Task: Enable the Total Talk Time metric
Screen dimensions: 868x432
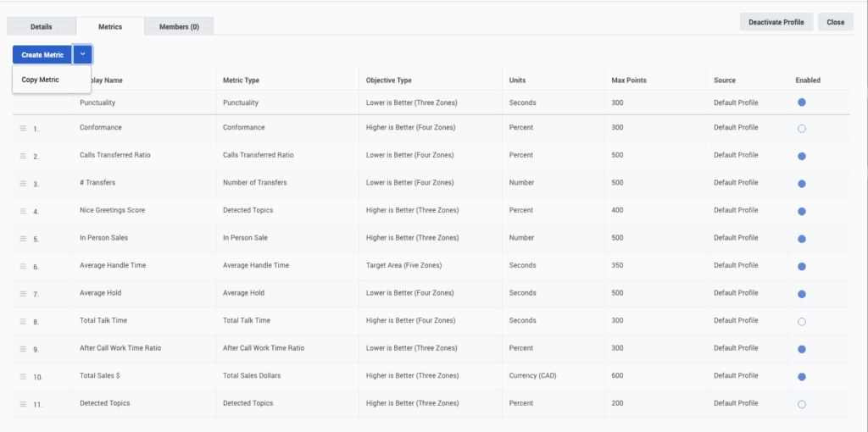Action: click(x=802, y=322)
